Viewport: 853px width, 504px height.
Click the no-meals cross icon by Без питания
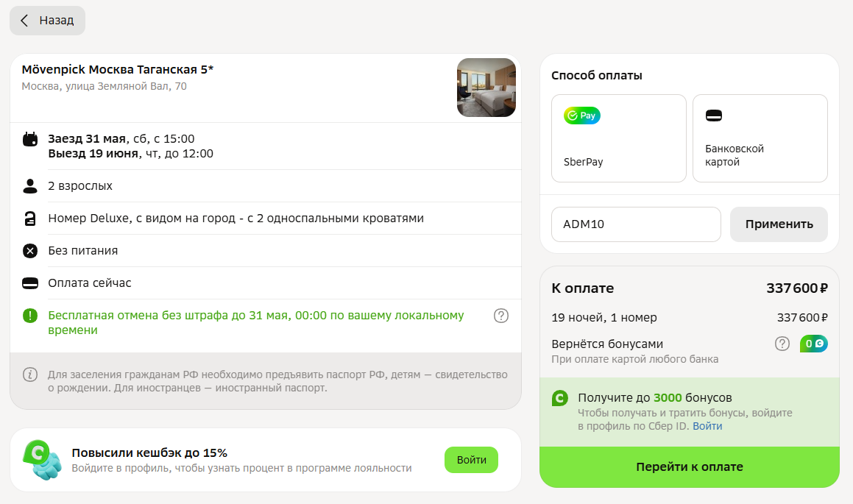coord(30,251)
